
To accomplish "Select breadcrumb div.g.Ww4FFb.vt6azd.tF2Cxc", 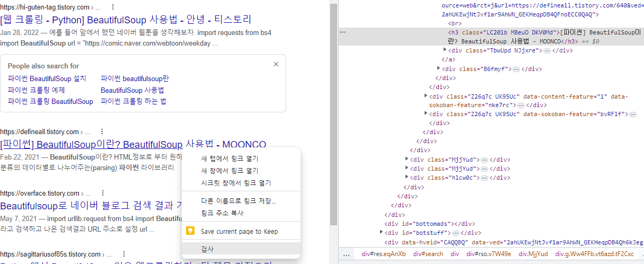I will (595, 254).
